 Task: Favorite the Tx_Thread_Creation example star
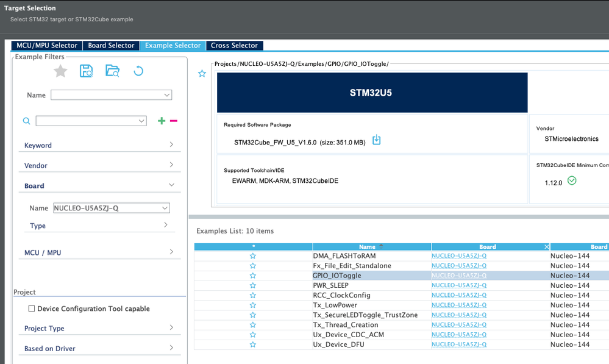point(253,325)
